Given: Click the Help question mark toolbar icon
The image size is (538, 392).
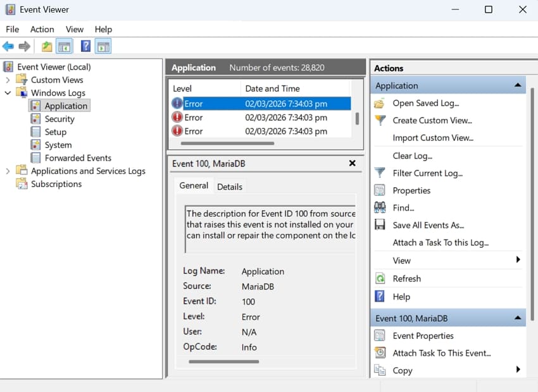Looking at the screenshot, I should (x=85, y=46).
